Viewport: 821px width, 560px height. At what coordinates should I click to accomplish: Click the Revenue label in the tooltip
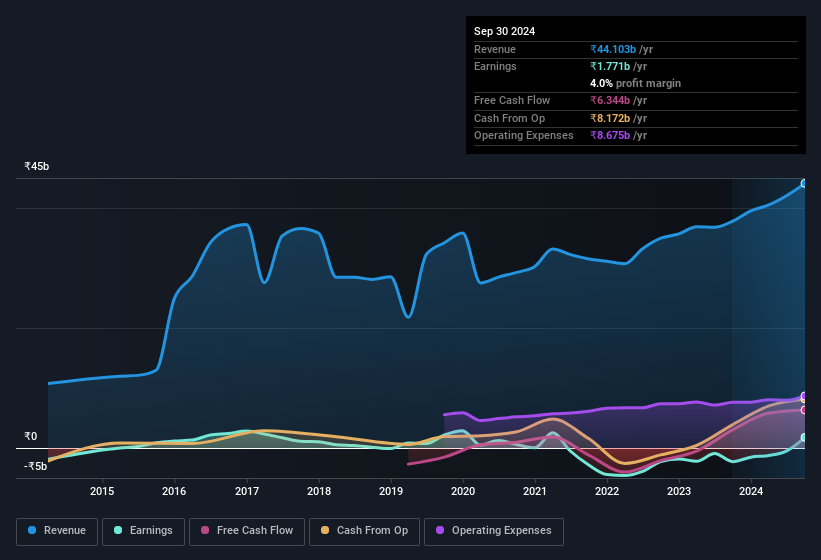coord(495,49)
